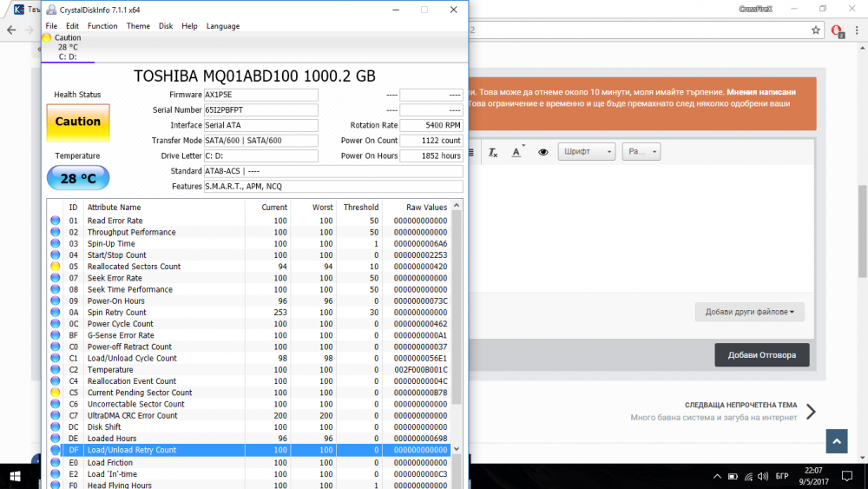This screenshot has width=868, height=489.
Task: Click the status icon for Spin-Up Time
Action: (x=56, y=244)
